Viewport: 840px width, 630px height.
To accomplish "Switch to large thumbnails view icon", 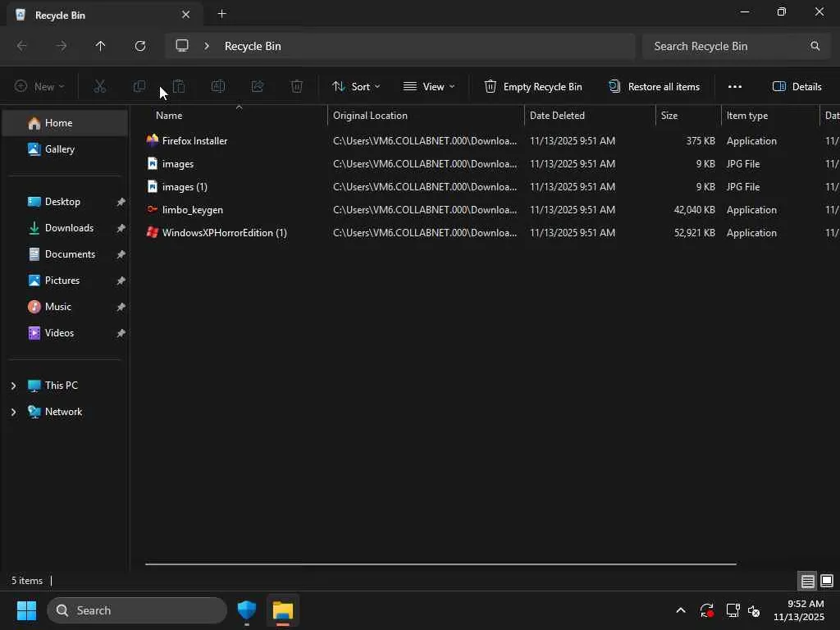I will [827, 581].
